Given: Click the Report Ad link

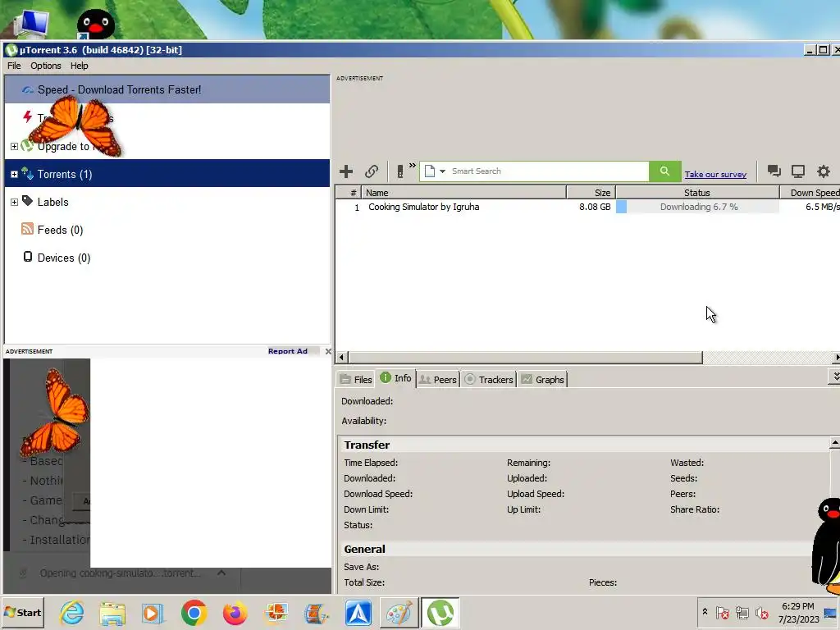Looking at the screenshot, I should (288, 351).
